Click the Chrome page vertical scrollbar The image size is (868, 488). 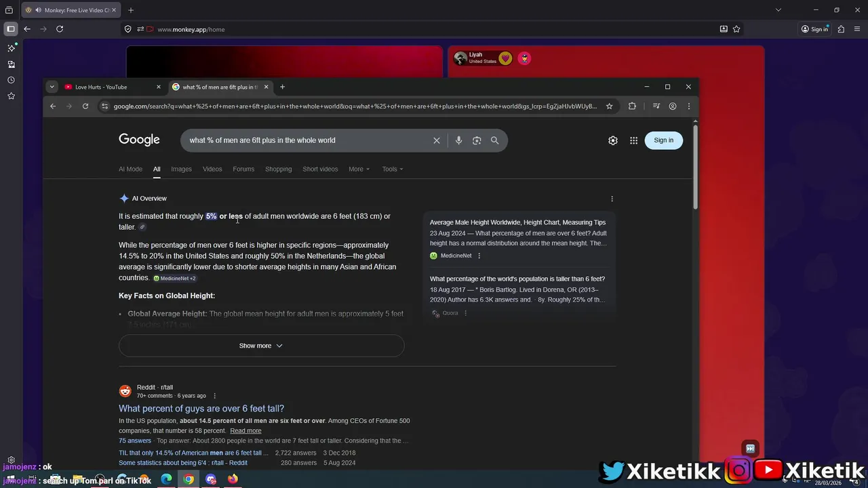(x=695, y=166)
